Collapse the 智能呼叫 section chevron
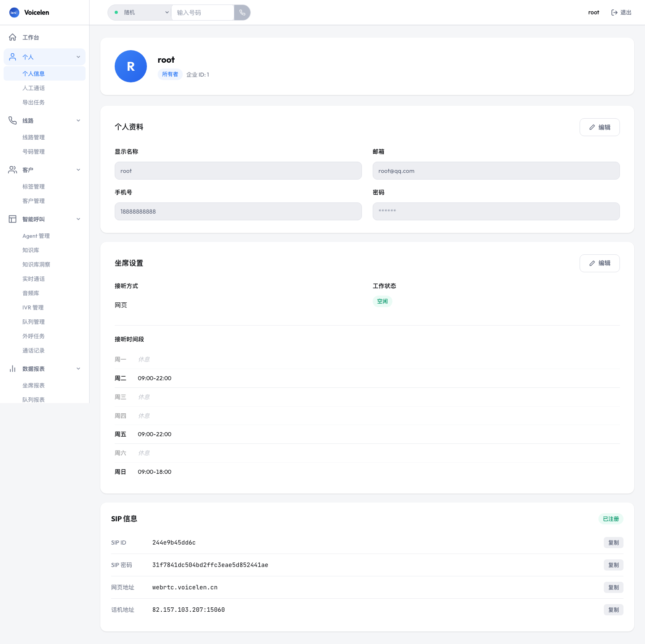 pos(78,219)
